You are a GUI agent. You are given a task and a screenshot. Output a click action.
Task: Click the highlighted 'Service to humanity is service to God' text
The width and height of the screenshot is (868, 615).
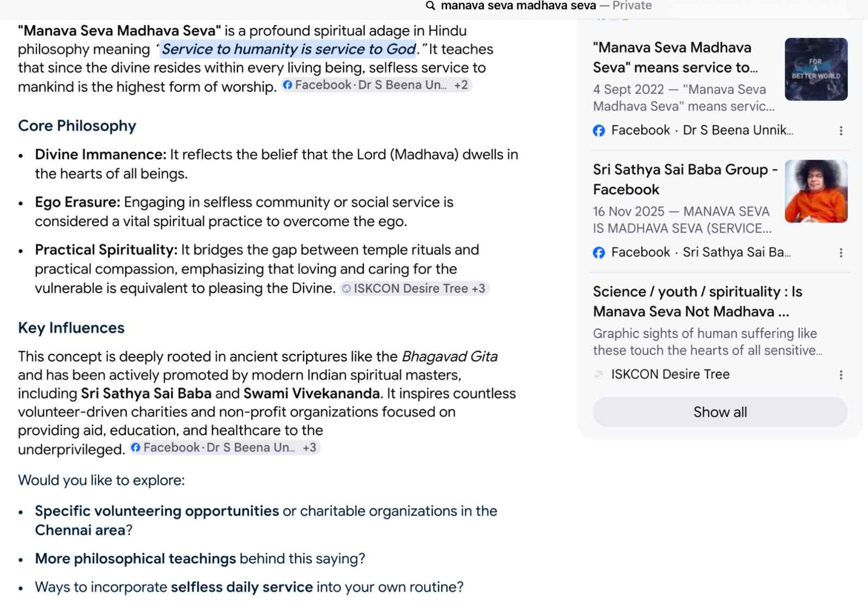pyautogui.click(x=289, y=49)
